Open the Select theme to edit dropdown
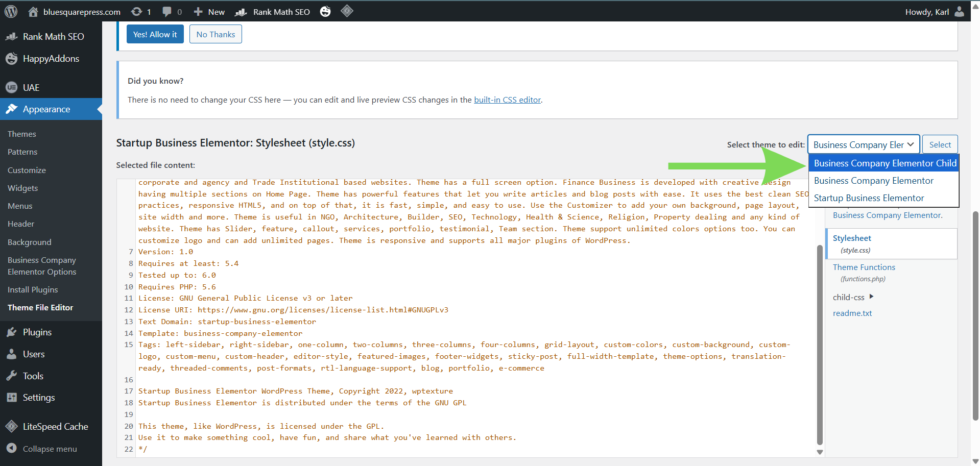The image size is (980, 466). tap(863, 144)
